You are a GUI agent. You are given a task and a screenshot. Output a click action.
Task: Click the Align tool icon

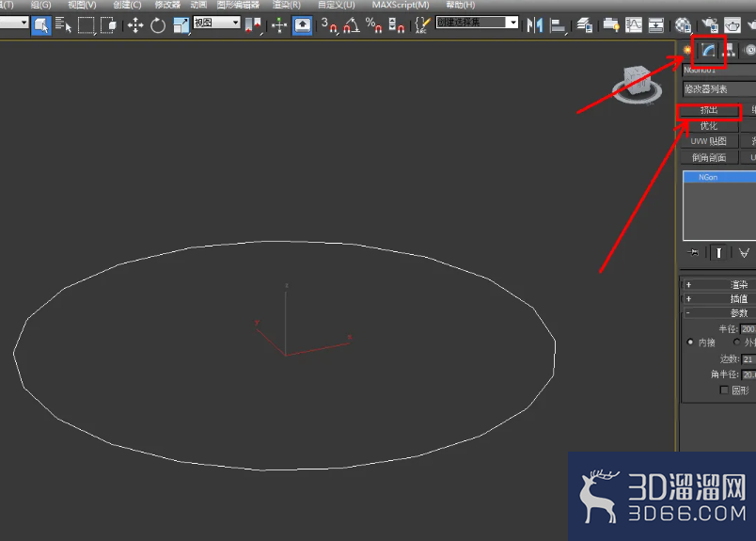coord(558,25)
